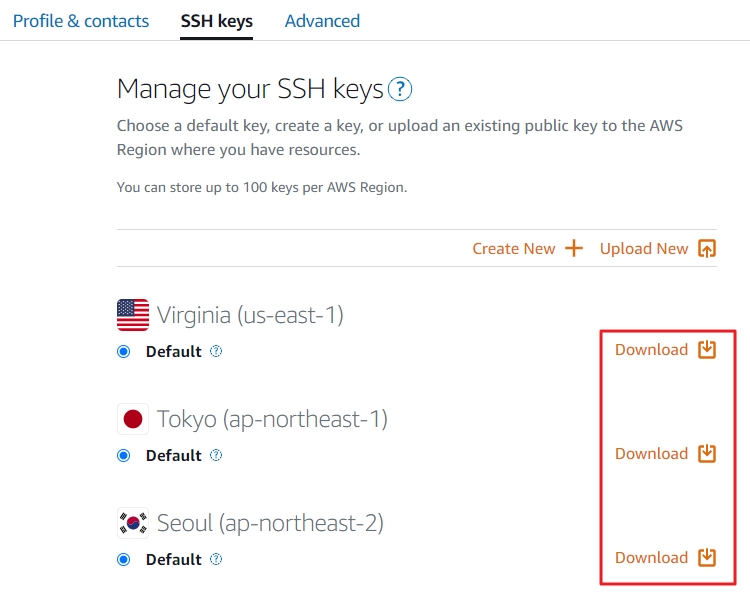750x605 pixels.
Task: Click the upload icon next to Upload New
Action: tap(707, 249)
